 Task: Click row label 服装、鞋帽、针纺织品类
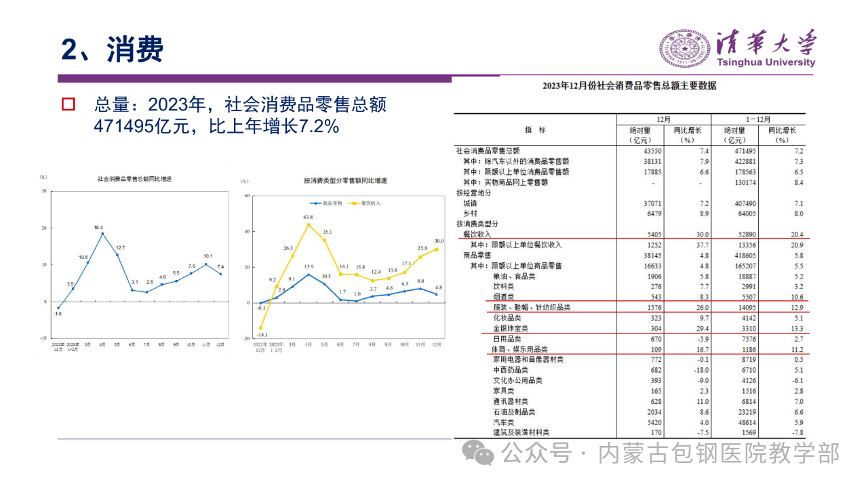[532, 308]
